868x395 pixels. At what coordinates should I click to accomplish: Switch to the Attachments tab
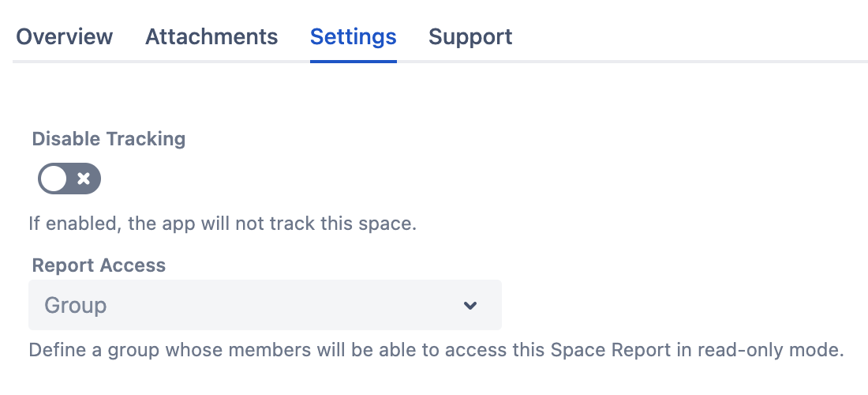coord(211,37)
